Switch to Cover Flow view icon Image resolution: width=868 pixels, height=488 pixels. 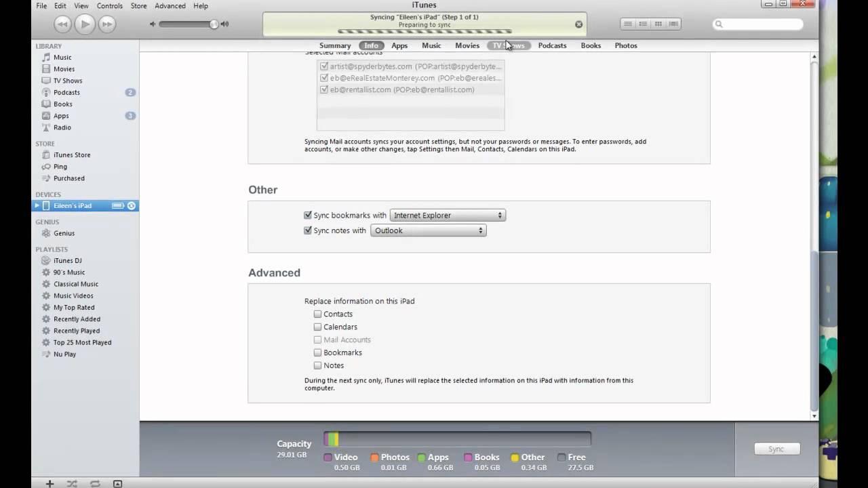673,24
